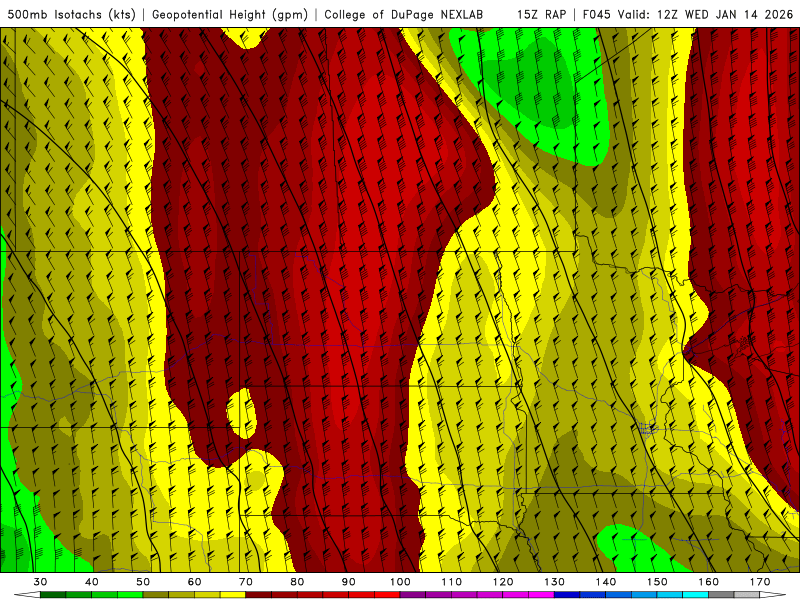Select the light gray 165-170 kt legend swatch
The height and width of the screenshot is (600, 800).
(747, 595)
